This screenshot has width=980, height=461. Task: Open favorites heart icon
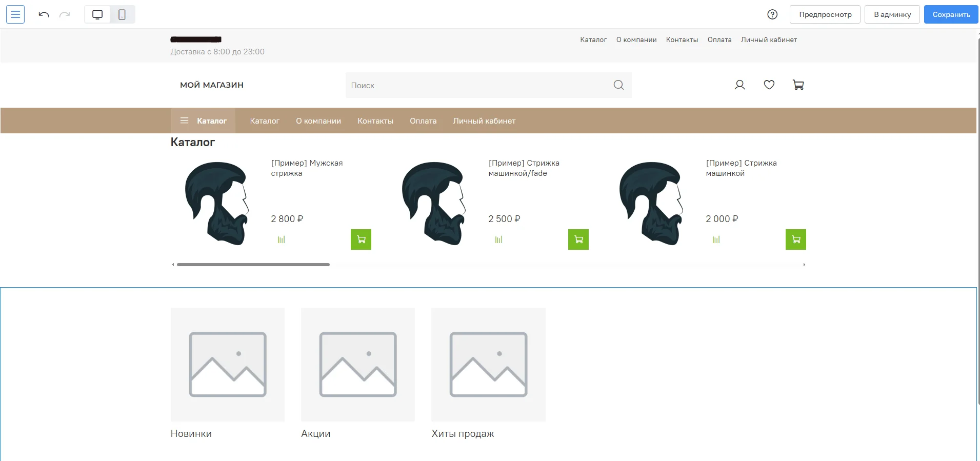pos(769,85)
